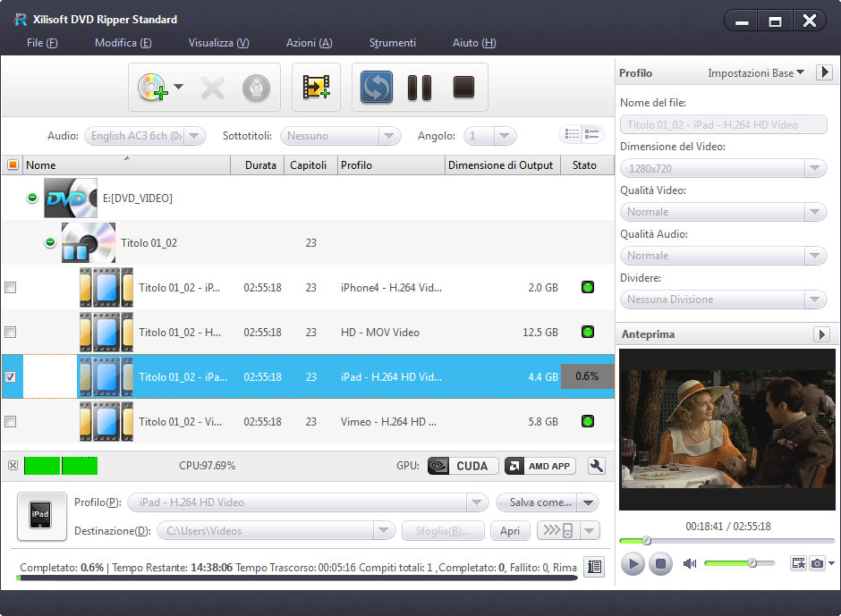The image size is (841, 616).
Task: Close the CPU usage graph
Action: [13, 465]
